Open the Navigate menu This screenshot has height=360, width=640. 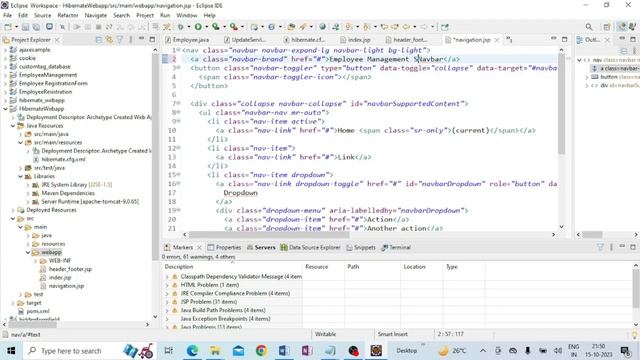96,15
